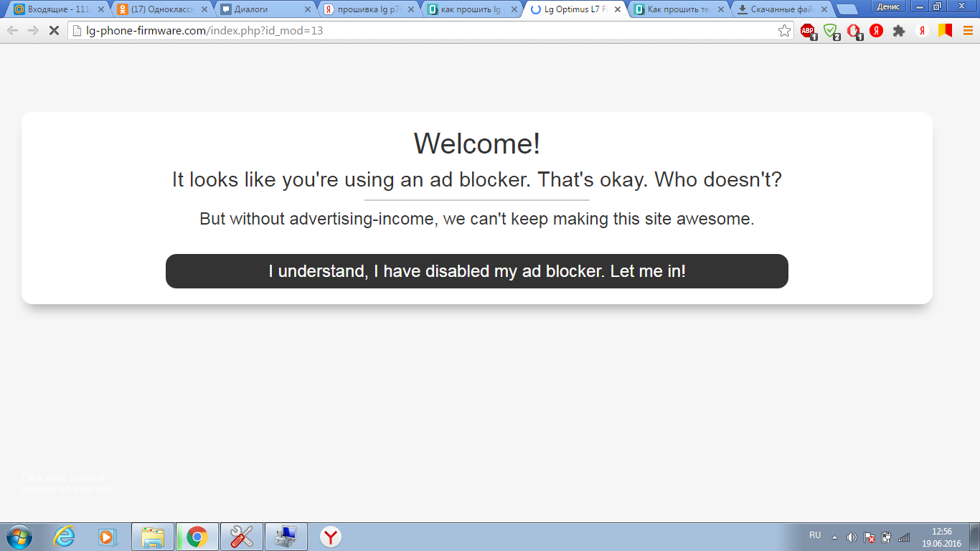Click the 'Welcome!' heading

point(477,143)
